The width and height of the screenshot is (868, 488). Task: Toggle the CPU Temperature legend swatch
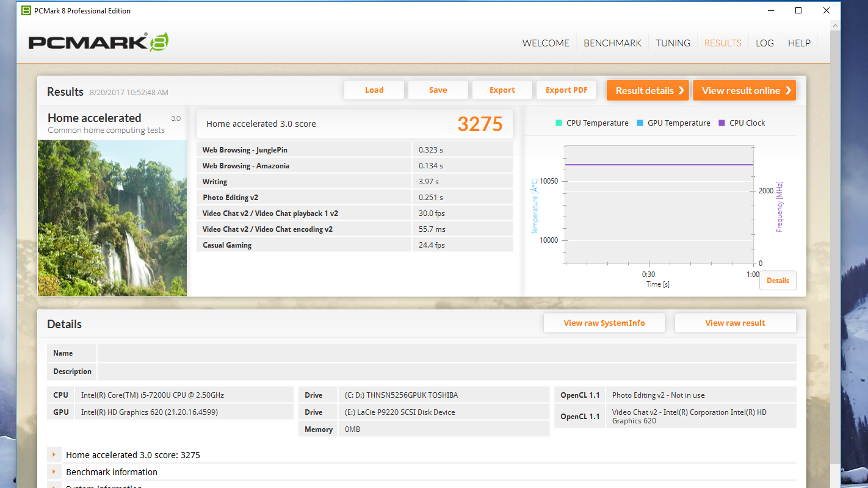tap(559, 123)
